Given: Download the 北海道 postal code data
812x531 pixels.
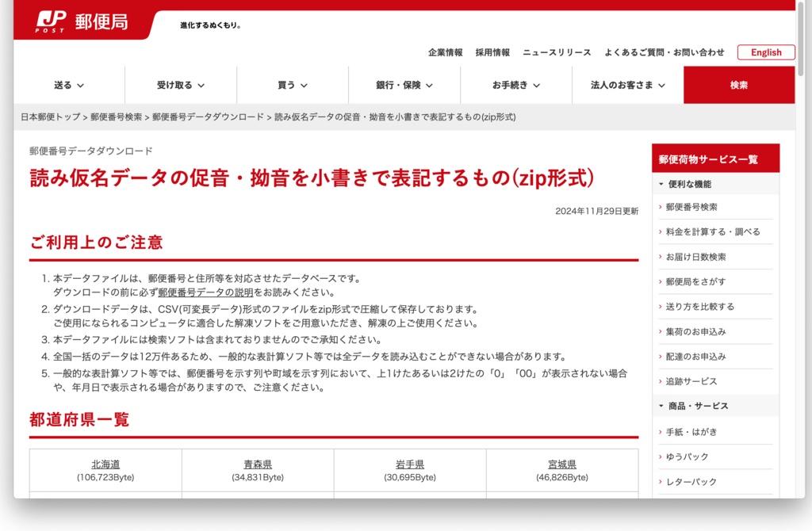Looking at the screenshot, I should [104, 464].
